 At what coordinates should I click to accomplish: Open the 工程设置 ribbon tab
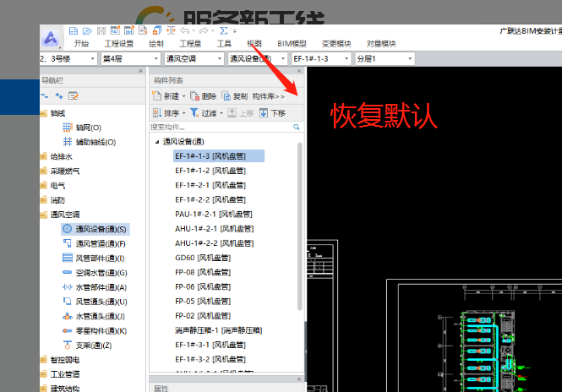coord(118,44)
